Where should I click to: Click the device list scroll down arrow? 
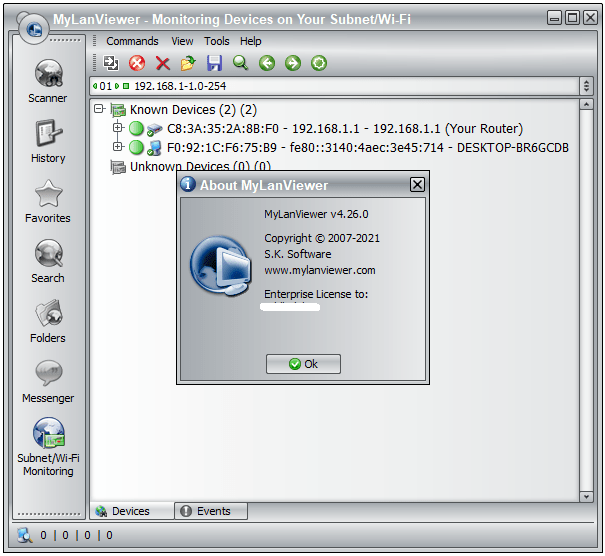click(x=586, y=497)
